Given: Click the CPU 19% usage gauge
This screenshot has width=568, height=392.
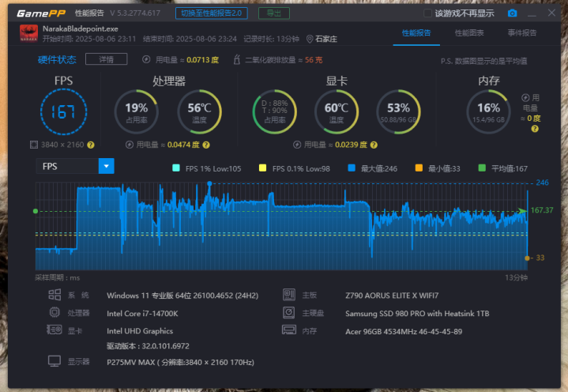Looking at the screenshot, I should tap(136, 111).
